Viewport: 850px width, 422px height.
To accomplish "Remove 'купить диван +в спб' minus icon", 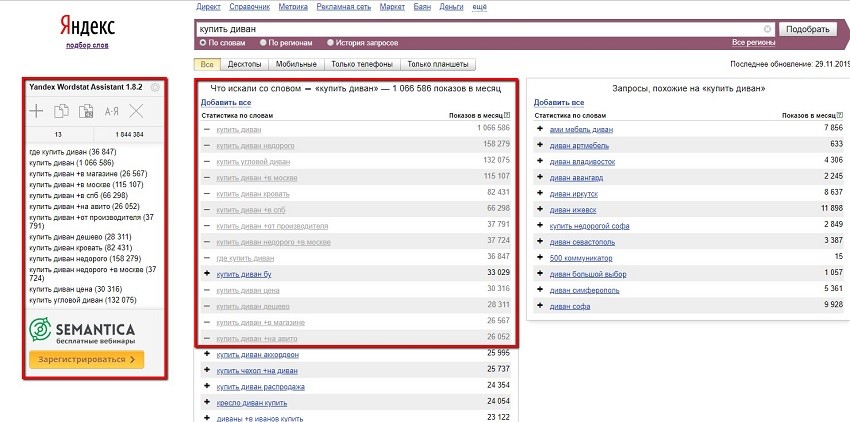I will click(x=207, y=210).
